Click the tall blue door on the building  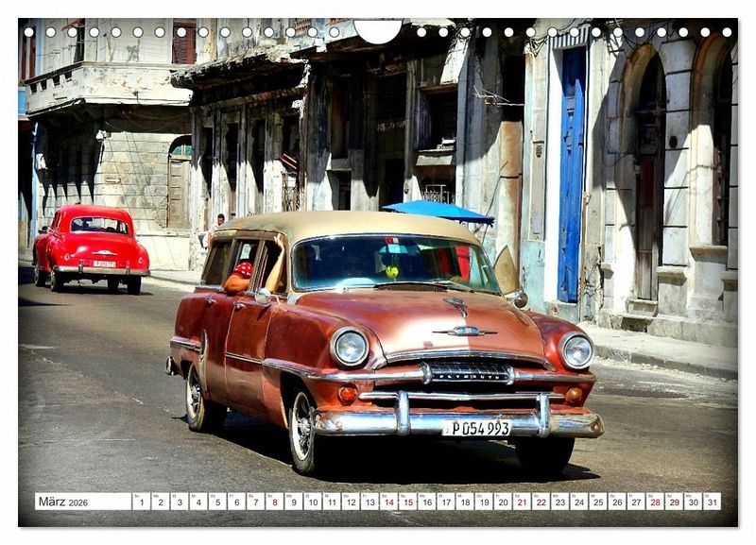(572, 175)
